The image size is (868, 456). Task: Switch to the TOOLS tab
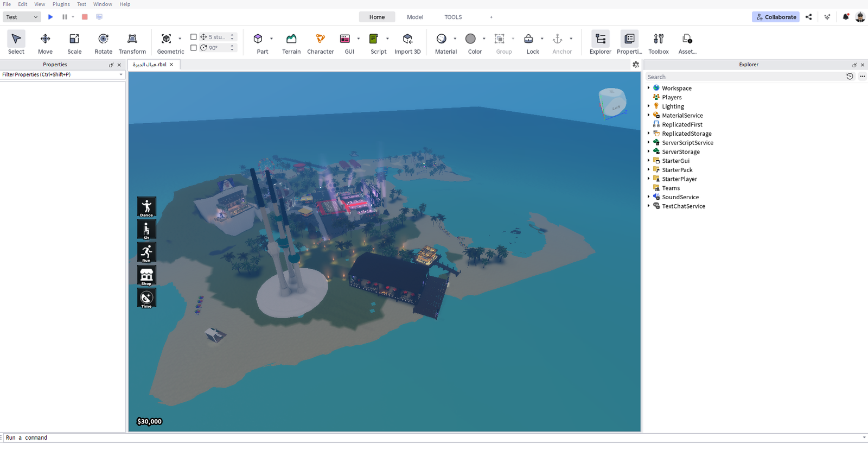453,17
